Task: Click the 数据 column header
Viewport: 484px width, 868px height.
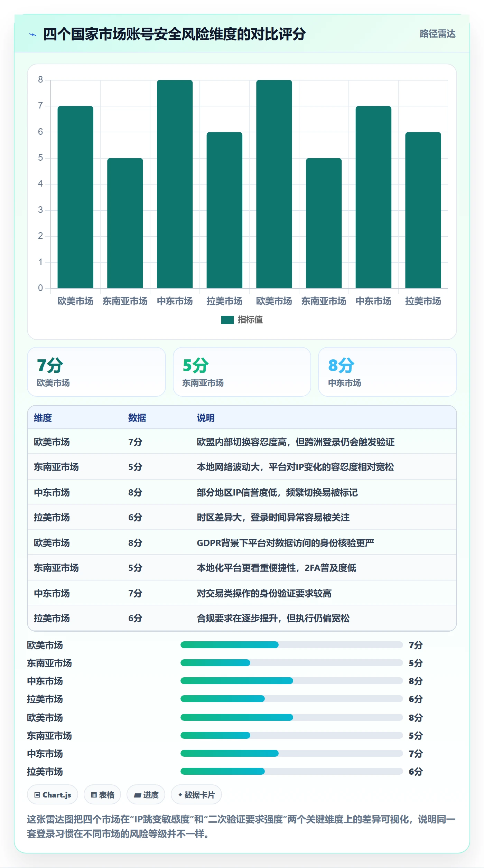Action: pyautogui.click(x=137, y=418)
